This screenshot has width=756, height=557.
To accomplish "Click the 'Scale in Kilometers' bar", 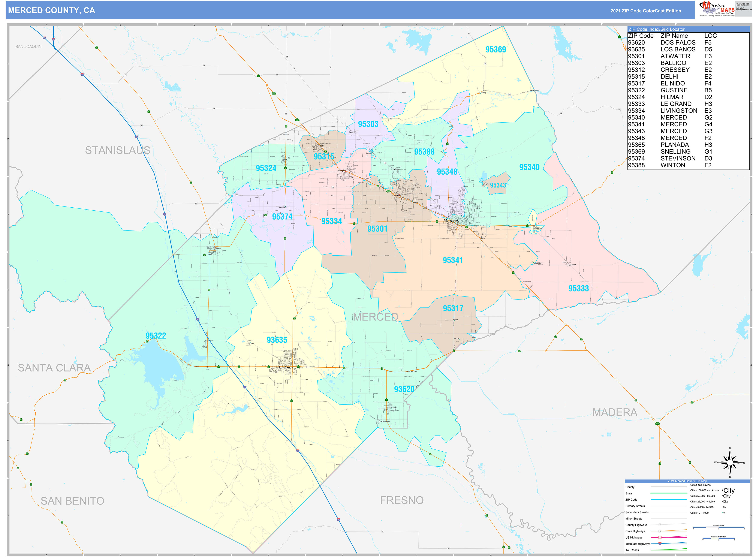I will pyautogui.click(x=718, y=538).
